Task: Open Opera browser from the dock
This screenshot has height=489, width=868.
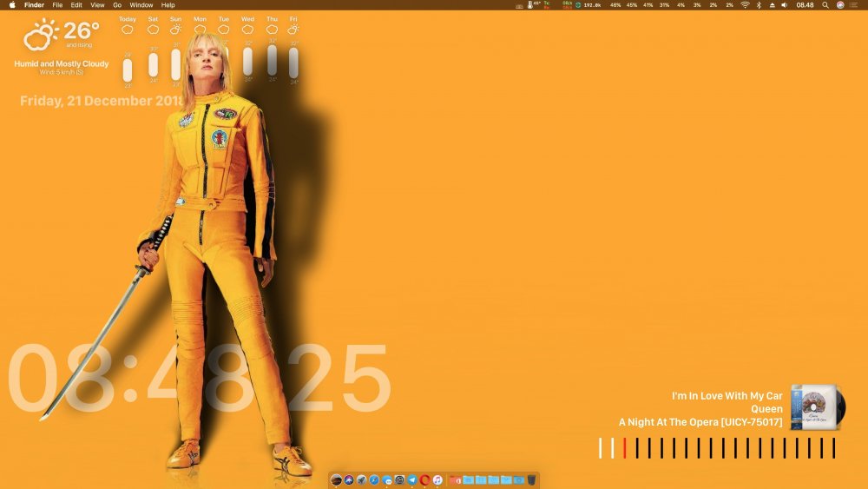Action: [424, 480]
